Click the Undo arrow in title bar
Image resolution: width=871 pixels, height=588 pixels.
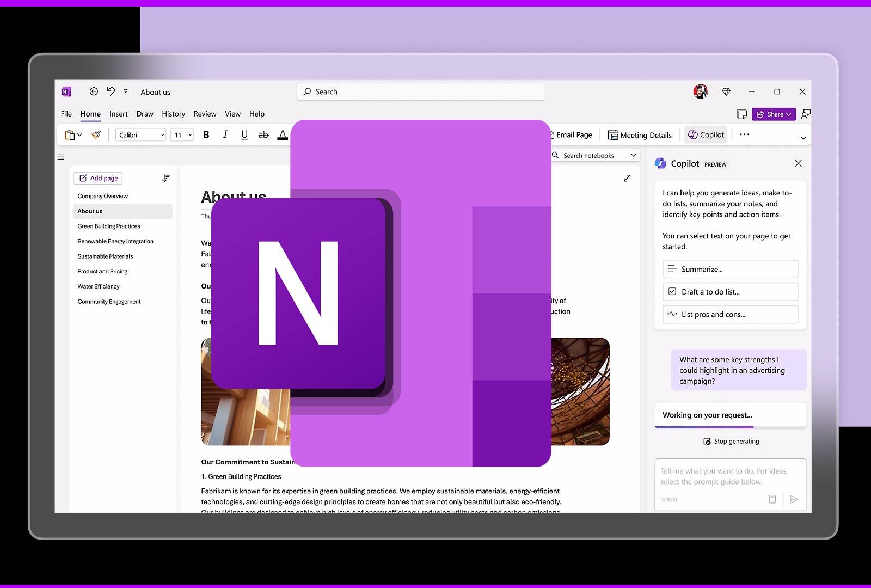point(111,91)
